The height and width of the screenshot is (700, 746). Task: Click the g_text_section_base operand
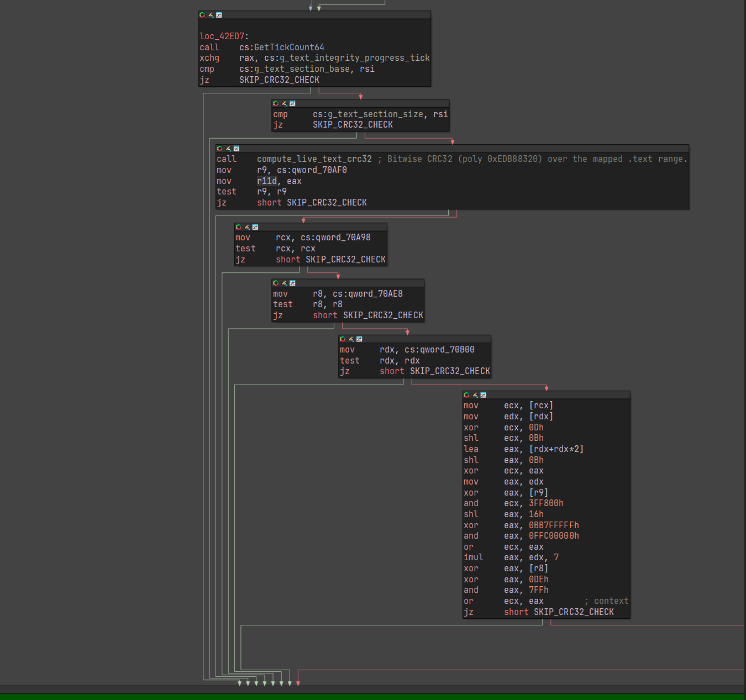(302, 69)
